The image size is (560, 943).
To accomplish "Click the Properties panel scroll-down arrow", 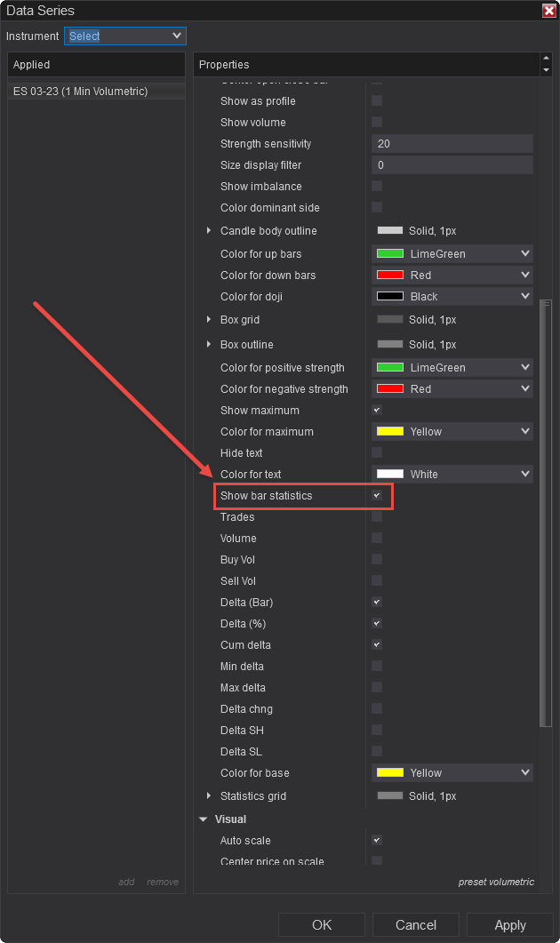I will coord(546,69).
